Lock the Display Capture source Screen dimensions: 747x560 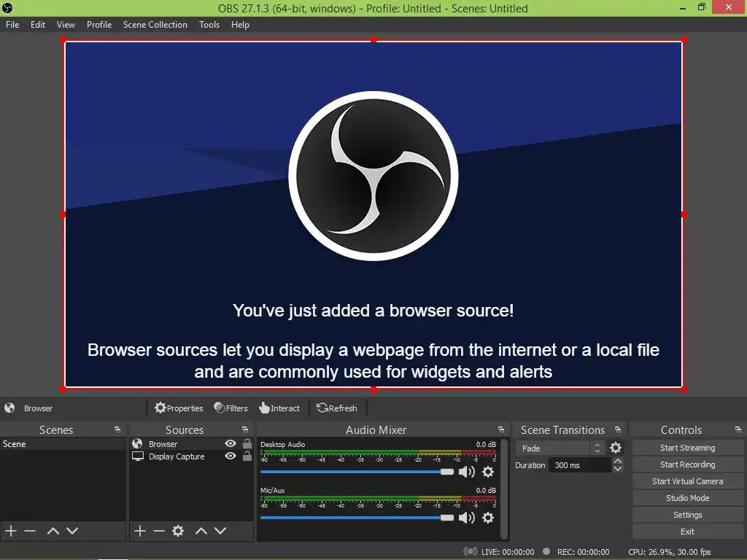pos(247,456)
